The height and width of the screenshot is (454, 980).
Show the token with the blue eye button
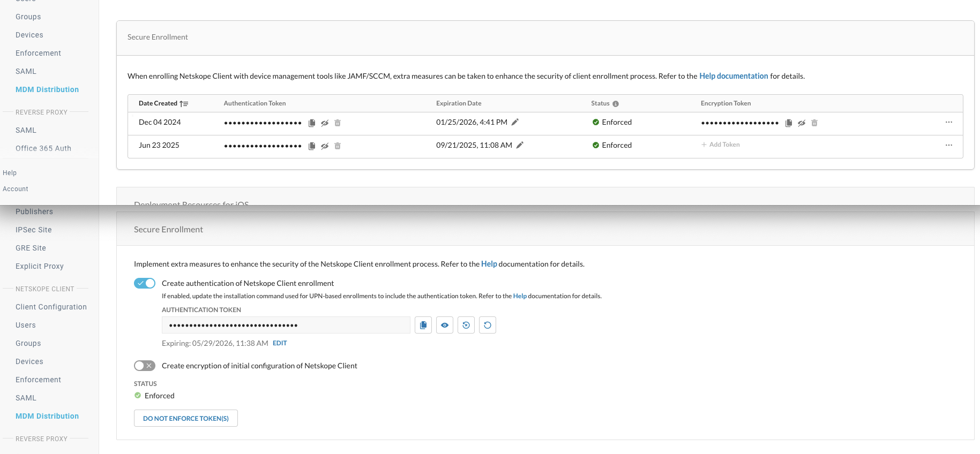click(445, 325)
